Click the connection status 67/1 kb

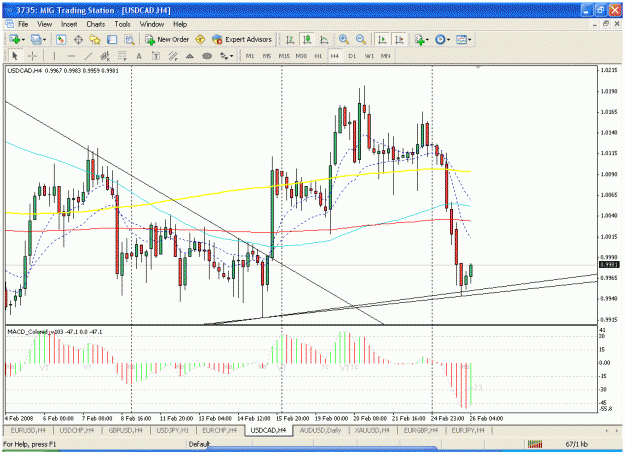point(576,444)
